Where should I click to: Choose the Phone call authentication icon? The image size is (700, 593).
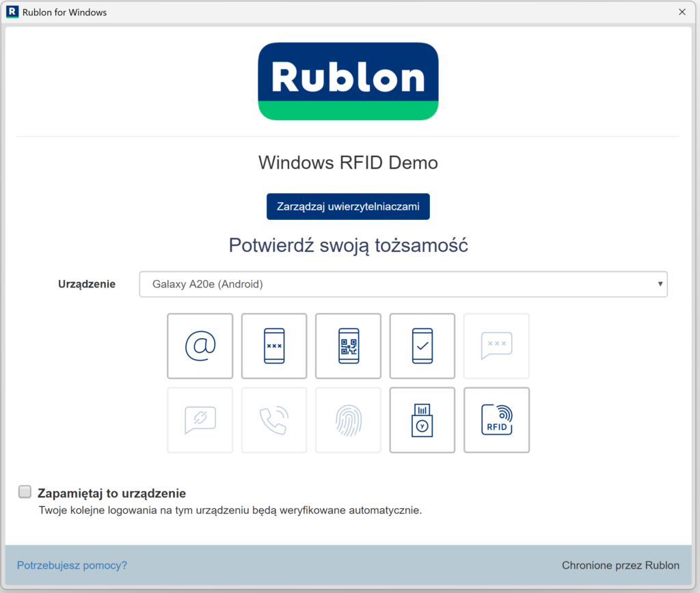pos(274,419)
